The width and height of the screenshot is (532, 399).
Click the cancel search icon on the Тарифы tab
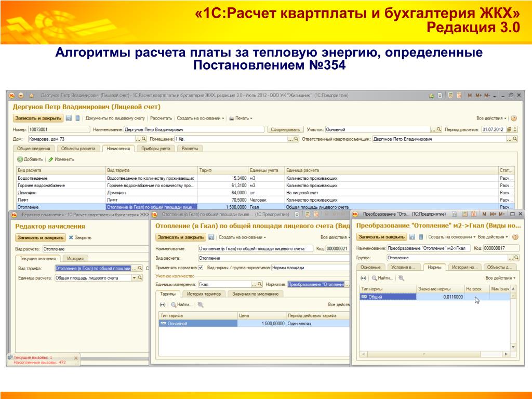(201, 304)
